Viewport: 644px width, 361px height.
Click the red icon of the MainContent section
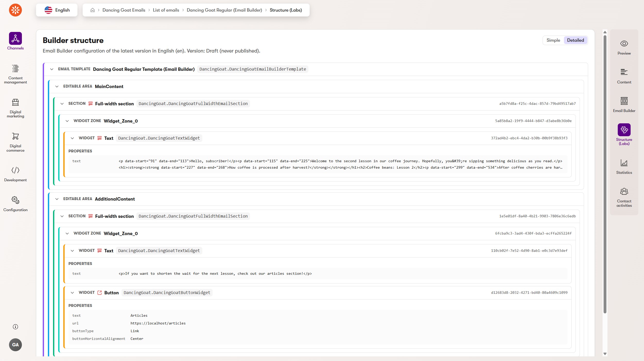tap(91, 104)
